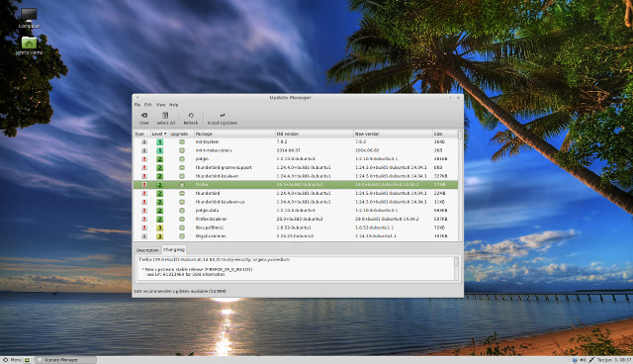Open the Edit menu
Viewport: 633px width, 364px height.
pos(148,105)
